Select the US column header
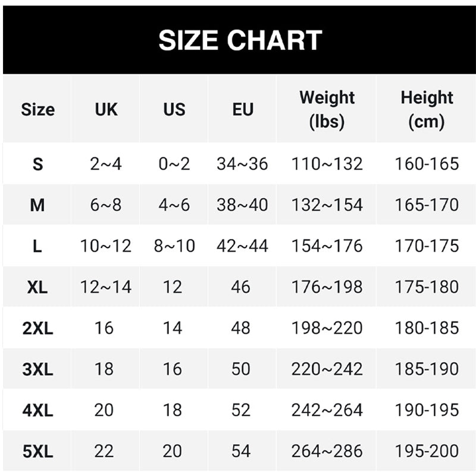The image size is (476, 476). pos(174,109)
